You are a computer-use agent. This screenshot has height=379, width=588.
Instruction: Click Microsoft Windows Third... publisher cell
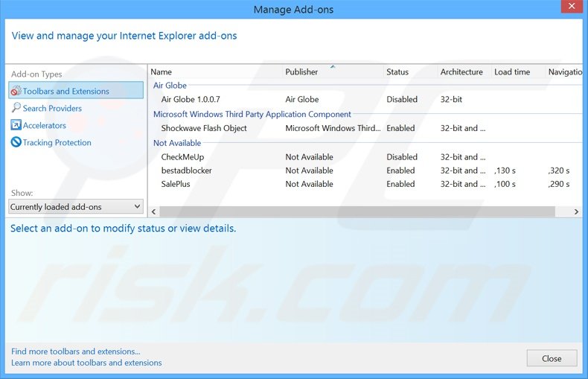[x=333, y=128]
